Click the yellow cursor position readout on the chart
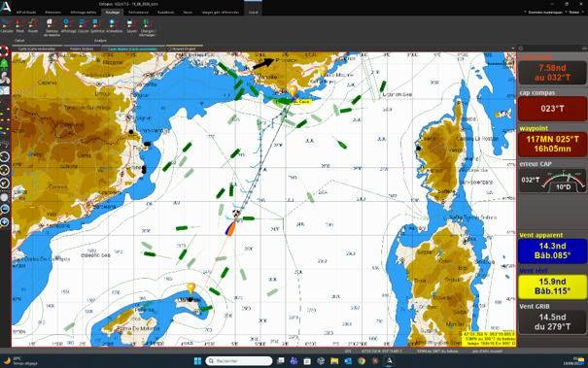The width and height of the screenshot is (588, 368). (489, 339)
